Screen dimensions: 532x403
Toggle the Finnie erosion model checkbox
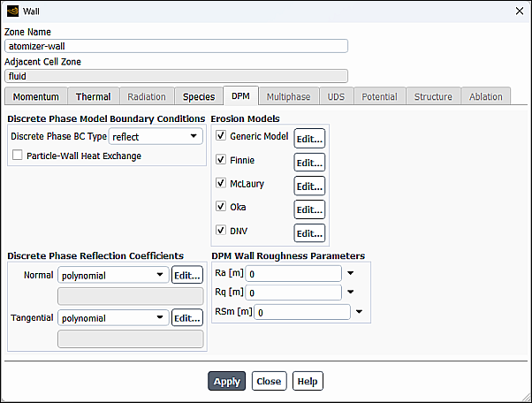[x=221, y=160]
